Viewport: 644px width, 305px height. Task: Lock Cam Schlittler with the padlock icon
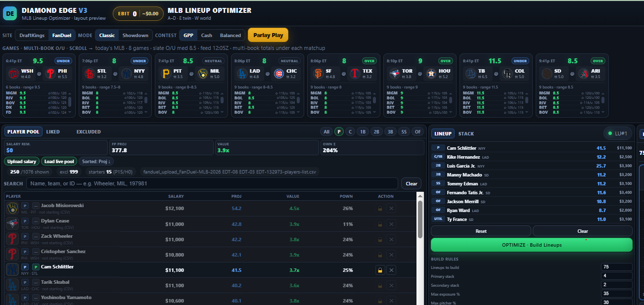[x=379, y=270]
